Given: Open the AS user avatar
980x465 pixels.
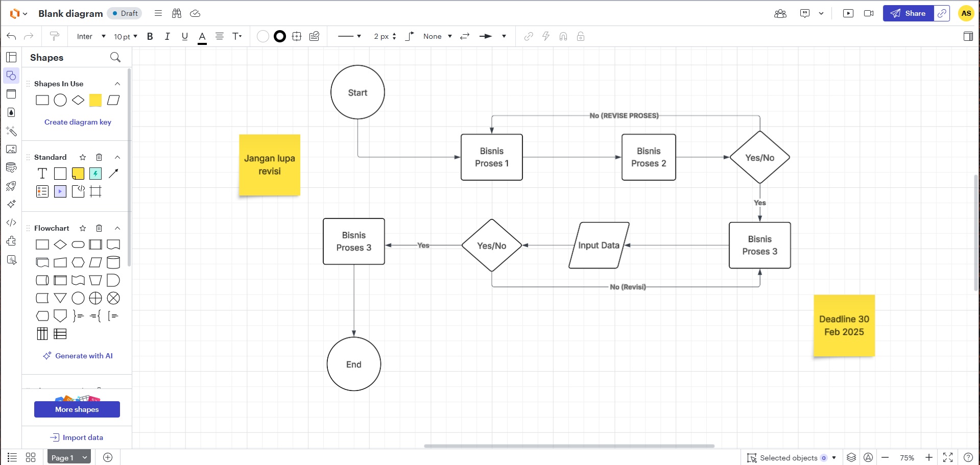Looking at the screenshot, I should (x=966, y=13).
